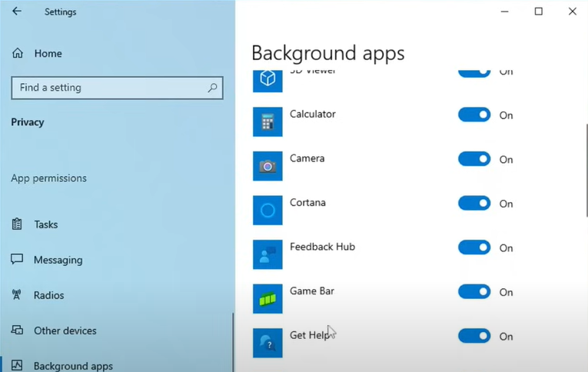Click the Calculator label text
The width and height of the screenshot is (588, 372).
(x=313, y=114)
